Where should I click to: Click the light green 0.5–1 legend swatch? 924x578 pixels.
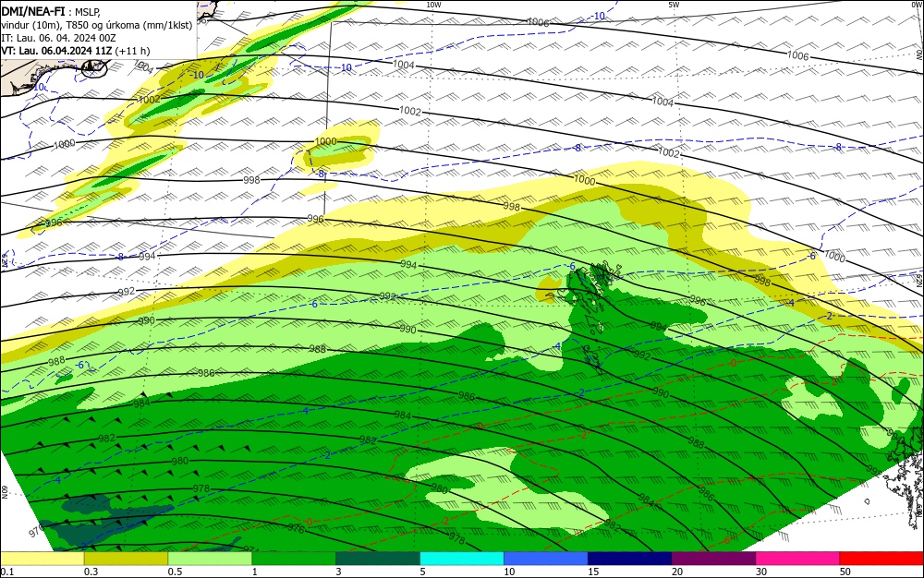tap(210, 559)
